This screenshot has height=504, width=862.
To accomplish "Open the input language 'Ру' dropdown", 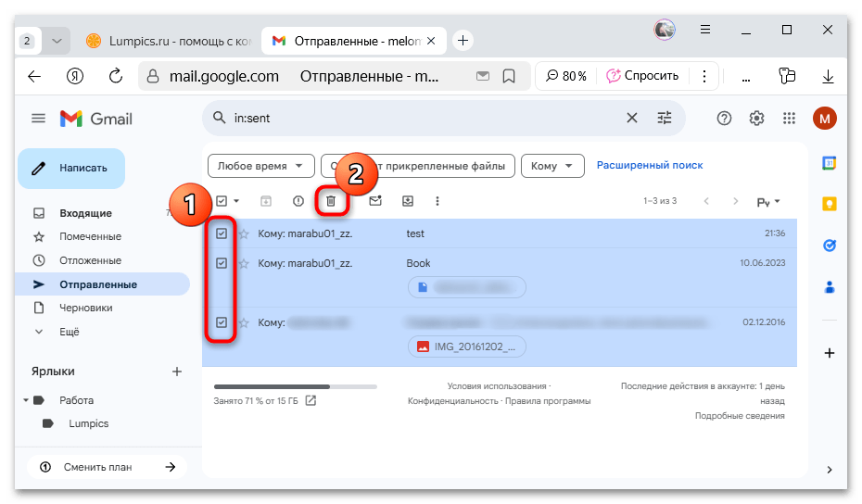I will (768, 202).
